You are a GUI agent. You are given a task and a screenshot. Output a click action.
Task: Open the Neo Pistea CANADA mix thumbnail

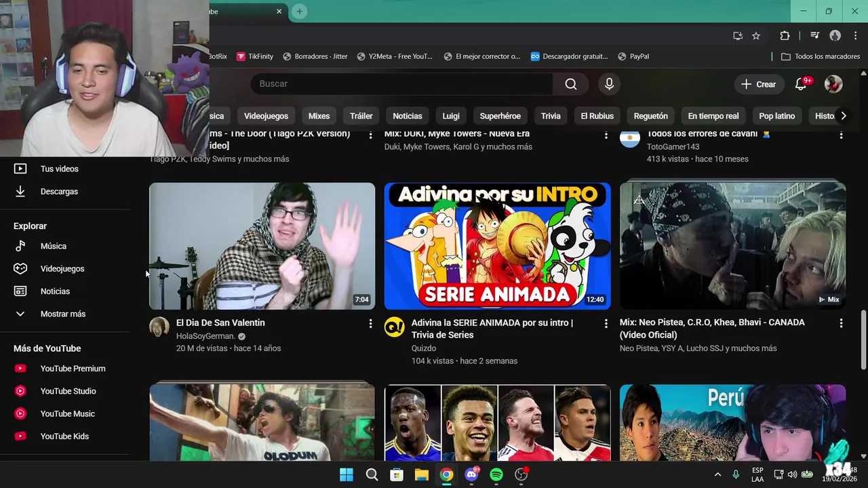coord(732,246)
